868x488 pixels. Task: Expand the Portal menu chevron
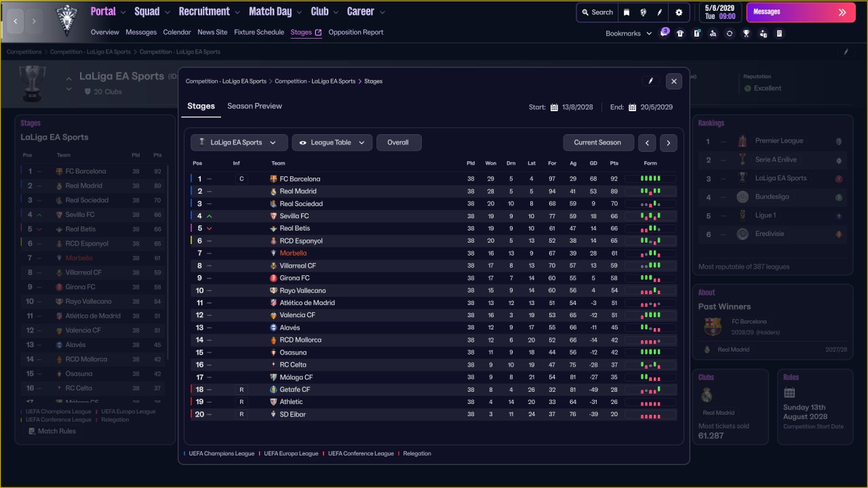pyautogui.click(x=122, y=12)
